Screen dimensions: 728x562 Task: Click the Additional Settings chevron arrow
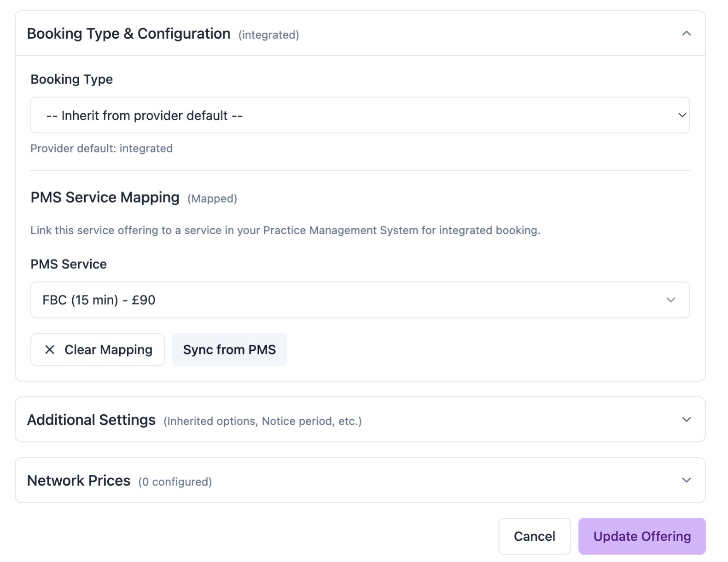pyautogui.click(x=686, y=420)
